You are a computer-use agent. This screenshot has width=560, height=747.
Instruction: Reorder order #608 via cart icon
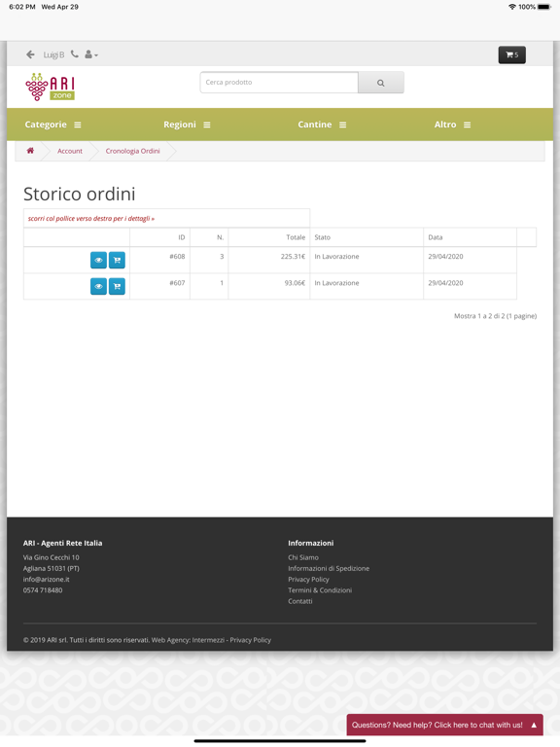(x=117, y=260)
